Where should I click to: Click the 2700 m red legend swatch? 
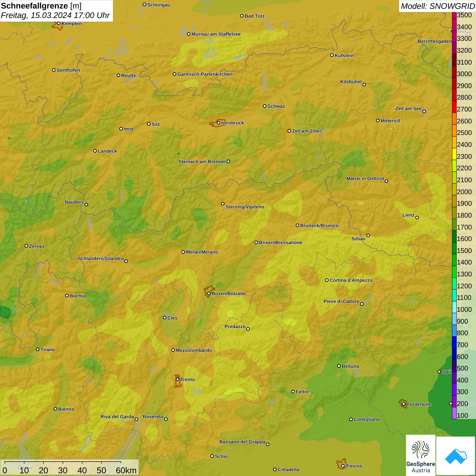[454, 107]
